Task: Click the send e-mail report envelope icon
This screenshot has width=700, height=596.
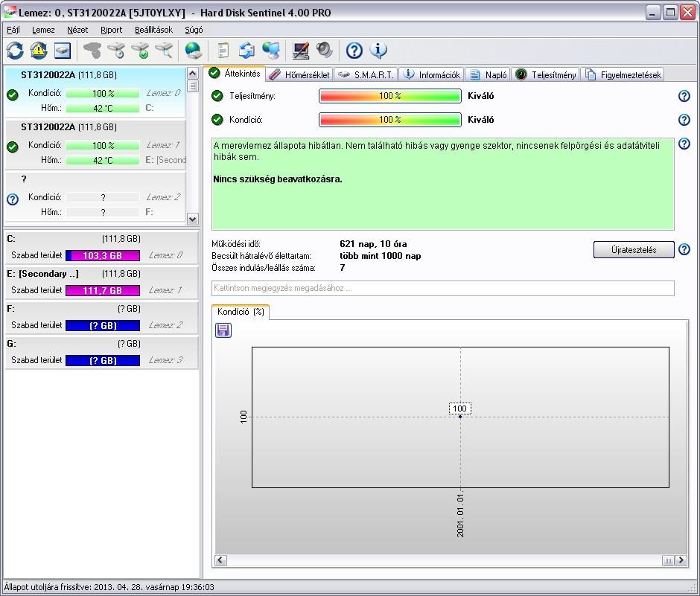Action: (x=246, y=51)
